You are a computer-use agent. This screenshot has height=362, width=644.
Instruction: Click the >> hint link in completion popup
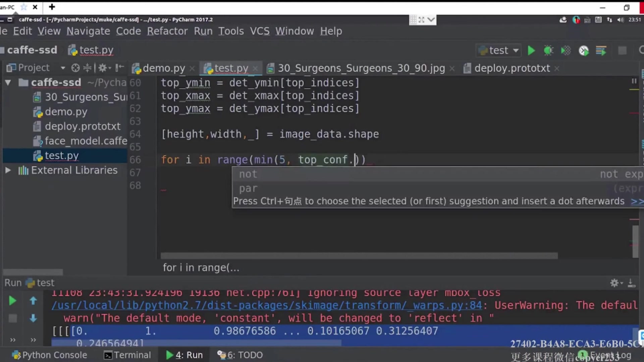(x=637, y=201)
